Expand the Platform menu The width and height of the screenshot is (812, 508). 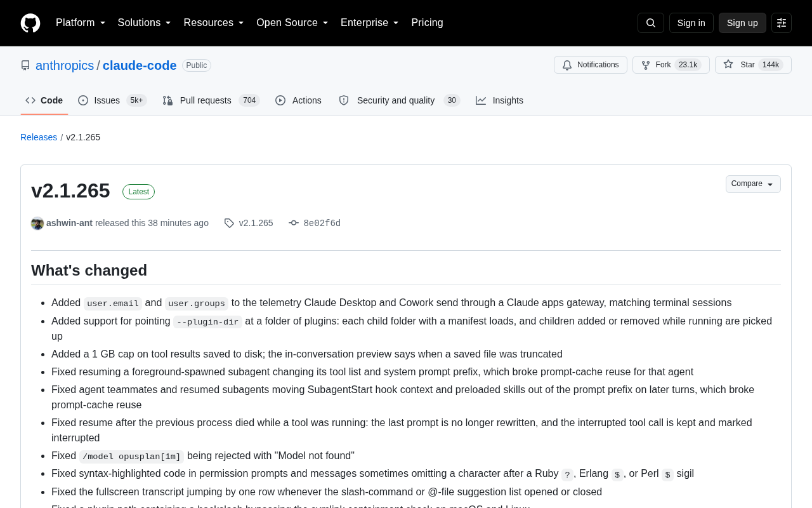[81, 23]
